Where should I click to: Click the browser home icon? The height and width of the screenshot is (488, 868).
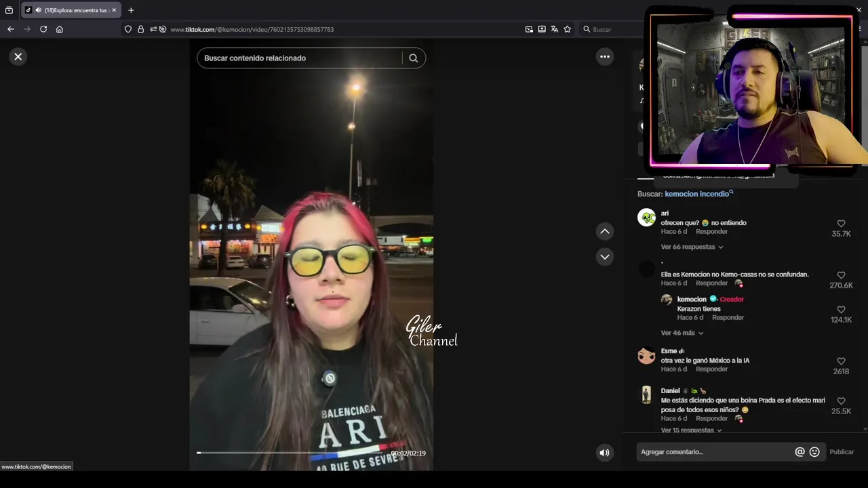[60, 29]
